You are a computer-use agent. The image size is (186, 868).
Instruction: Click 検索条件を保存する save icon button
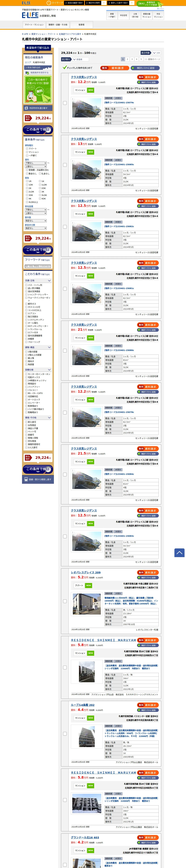[x=38, y=72]
